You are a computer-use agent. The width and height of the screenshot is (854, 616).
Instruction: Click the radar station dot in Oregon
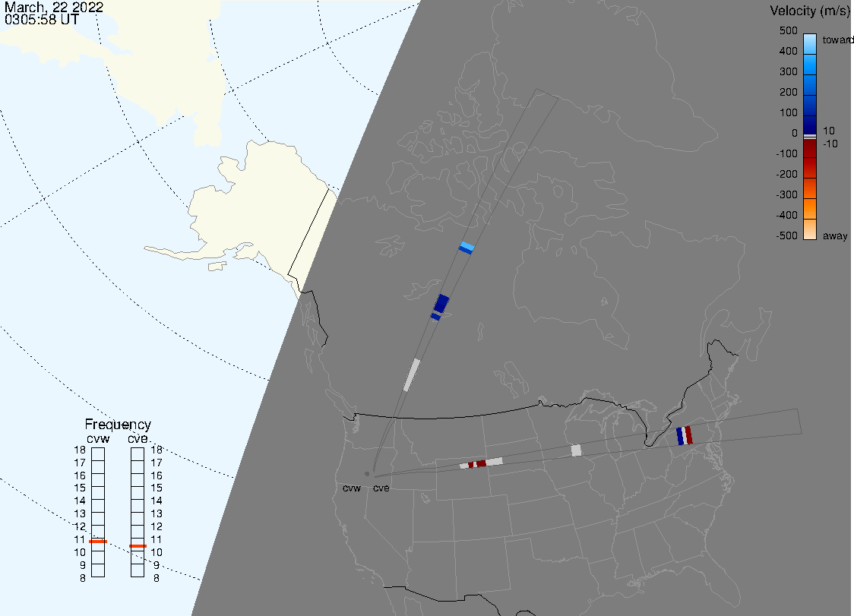coord(367,474)
